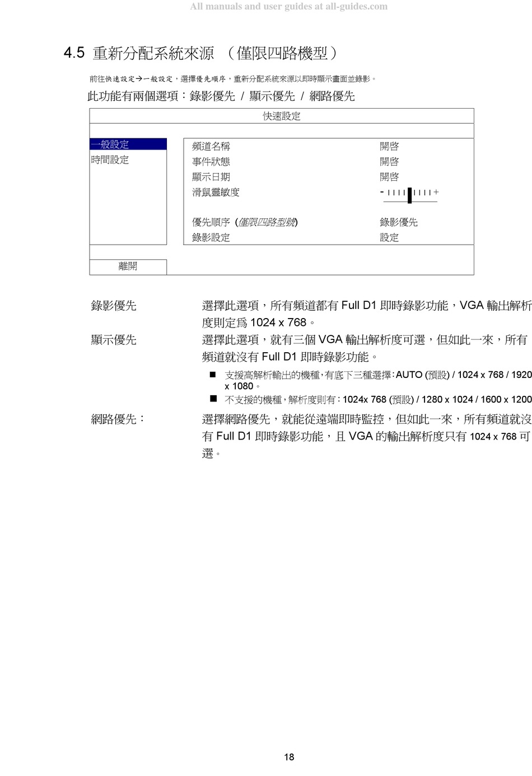Click the 優先順序 (僅限四路型號) label
This screenshot has width=532, height=776.
point(245,222)
